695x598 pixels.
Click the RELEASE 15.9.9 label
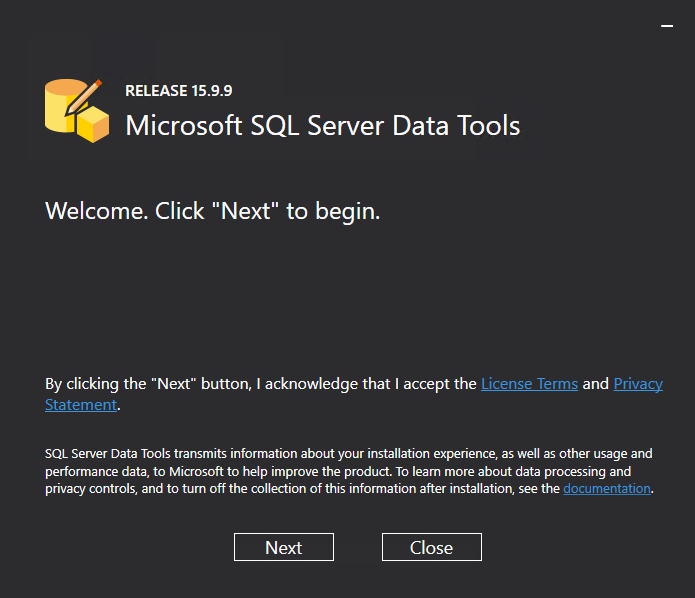[x=179, y=91]
